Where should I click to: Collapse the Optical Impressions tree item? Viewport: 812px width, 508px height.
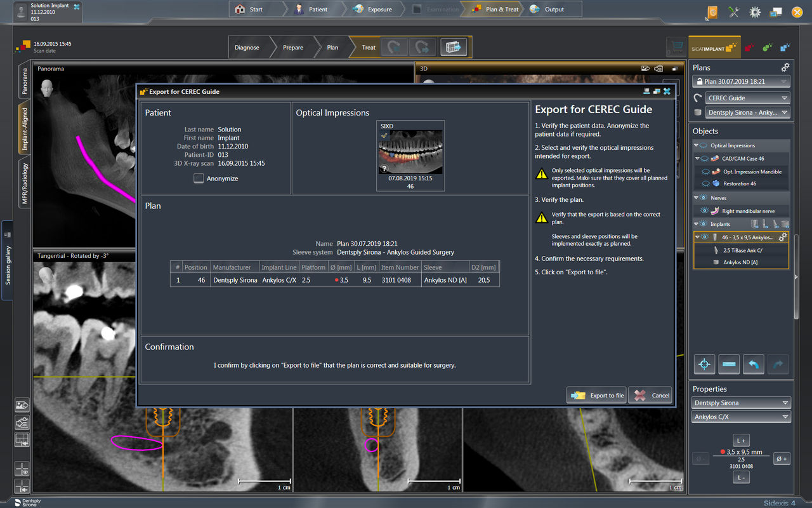(696, 145)
